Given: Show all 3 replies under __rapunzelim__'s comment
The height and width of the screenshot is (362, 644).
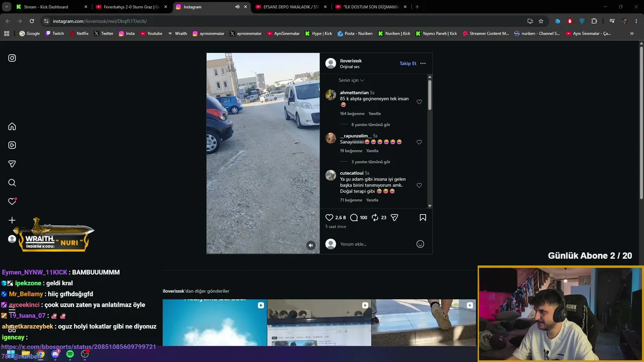Looking at the screenshot, I should [371, 162].
